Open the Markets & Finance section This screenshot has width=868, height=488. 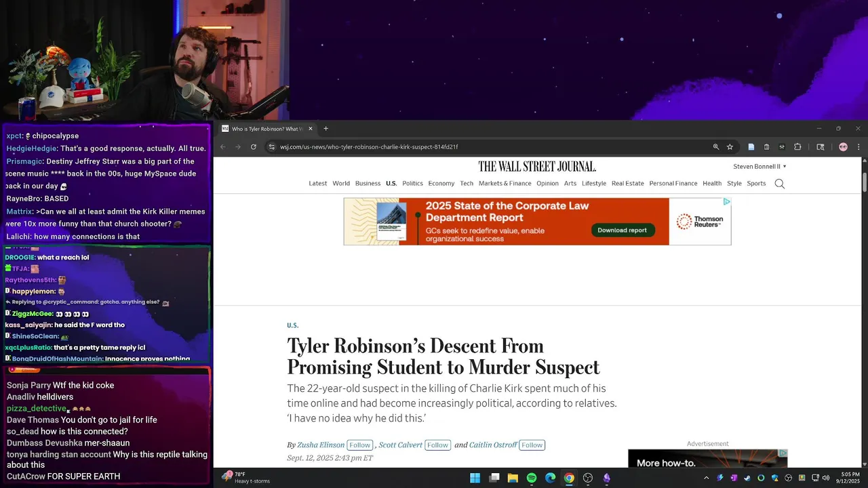pyautogui.click(x=505, y=183)
